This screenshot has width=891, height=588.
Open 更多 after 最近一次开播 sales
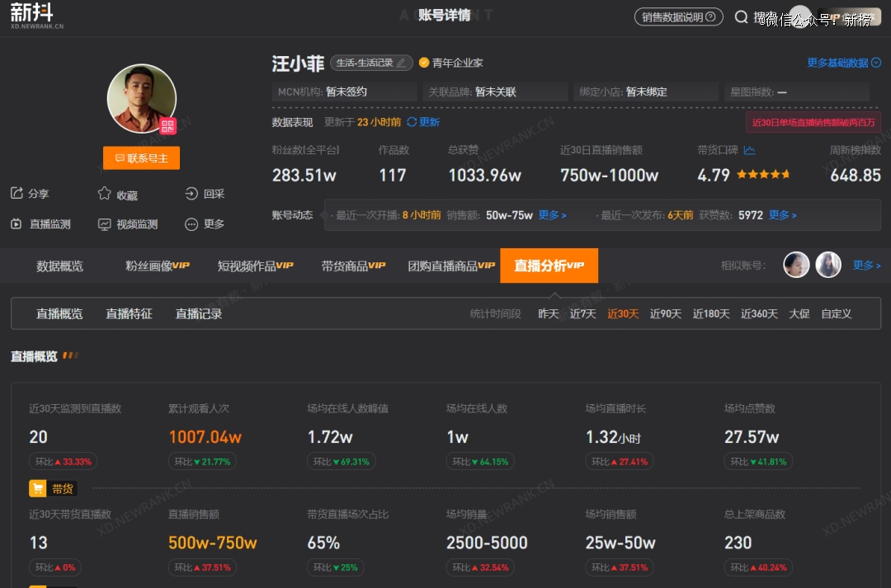tap(552, 214)
